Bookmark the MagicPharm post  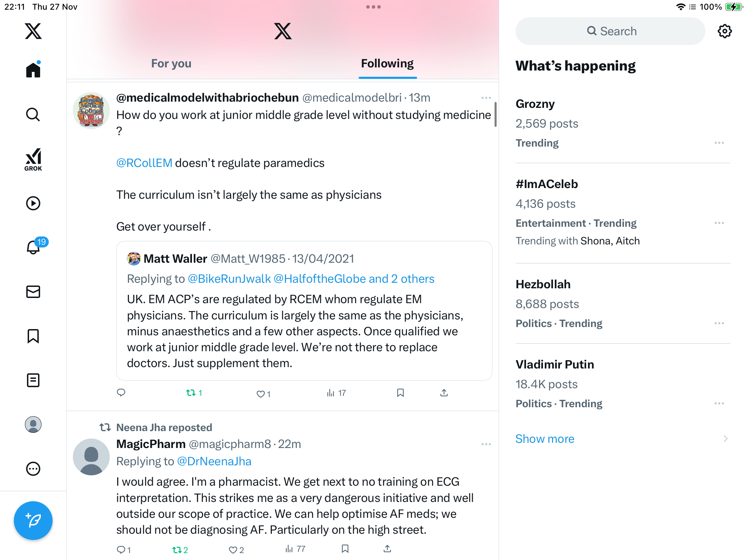point(345,549)
